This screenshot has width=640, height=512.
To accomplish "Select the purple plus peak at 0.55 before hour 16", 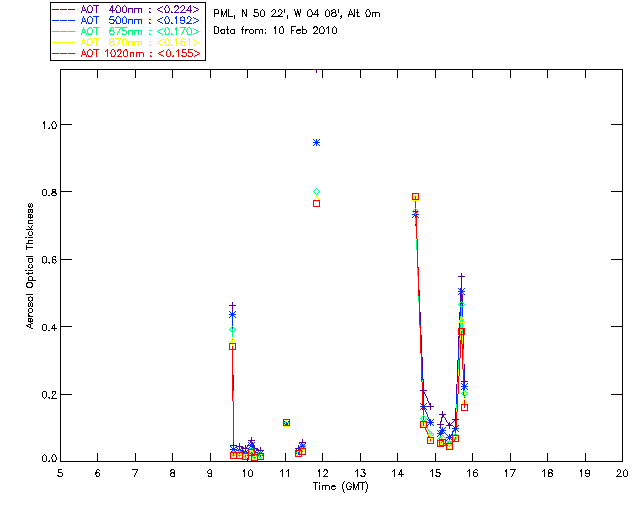I will (x=461, y=277).
